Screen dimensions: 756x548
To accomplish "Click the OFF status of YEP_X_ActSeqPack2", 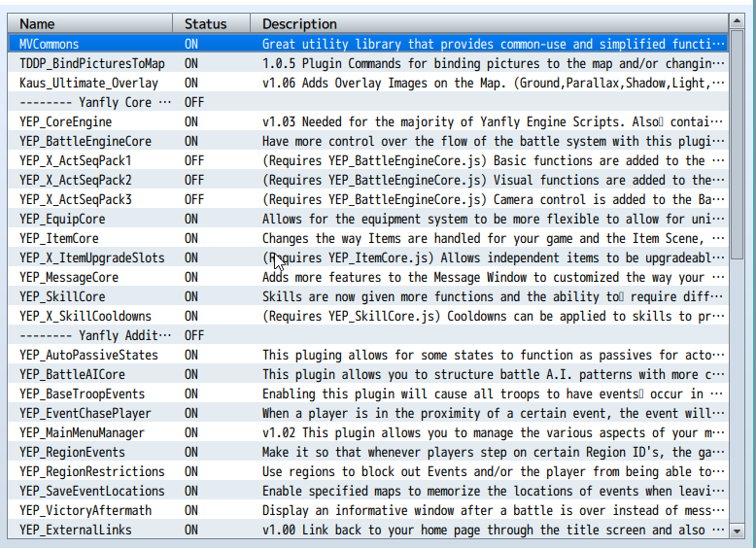I will coord(194,180).
